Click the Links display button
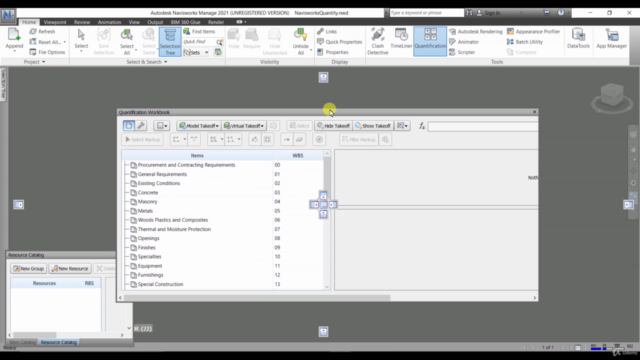The image size is (640, 360). [x=327, y=31]
